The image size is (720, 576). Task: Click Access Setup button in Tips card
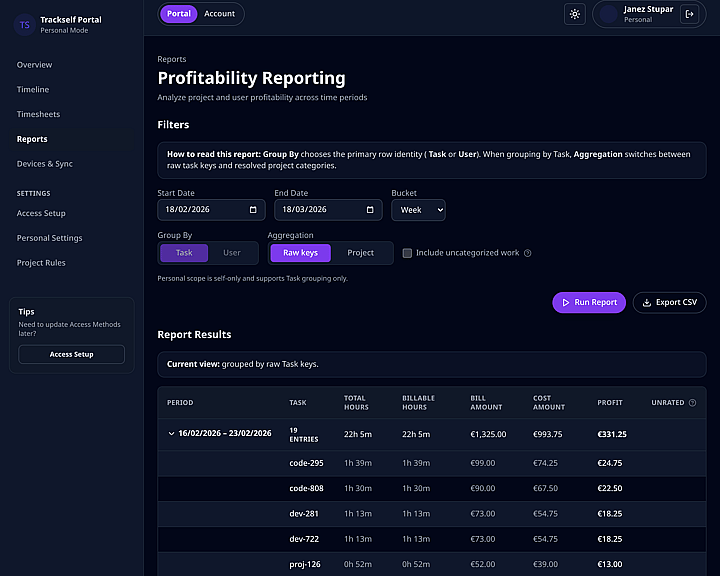tap(71, 355)
